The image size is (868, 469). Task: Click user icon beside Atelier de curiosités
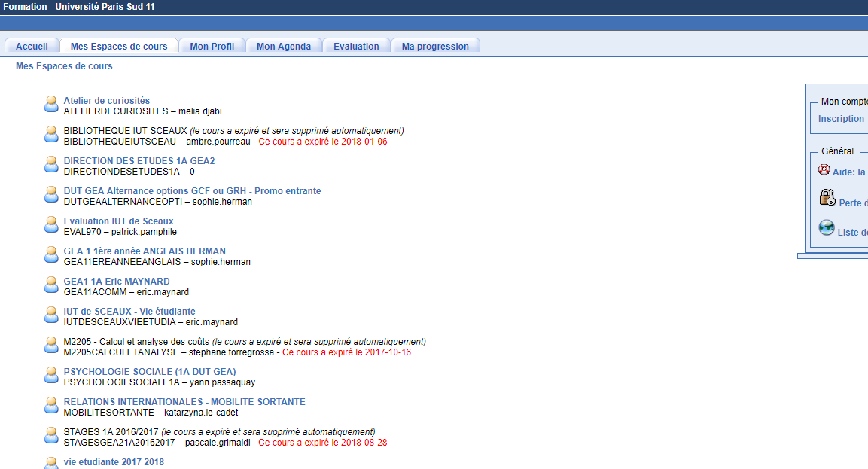coord(51,104)
